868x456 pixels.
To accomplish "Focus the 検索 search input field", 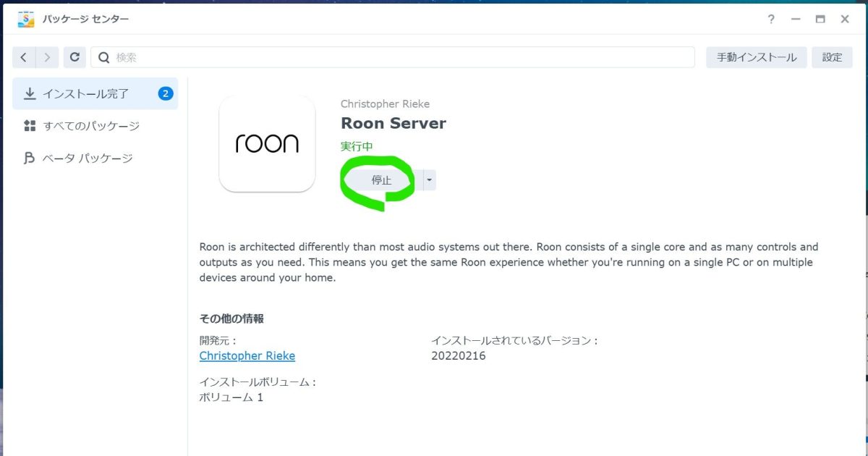I will click(398, 57).
